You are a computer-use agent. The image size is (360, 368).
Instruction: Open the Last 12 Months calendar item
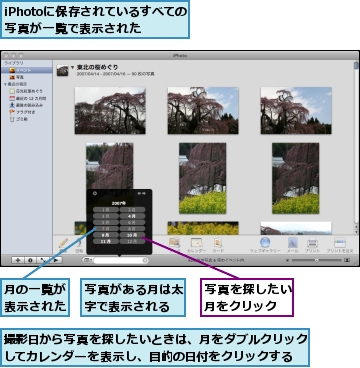tap(28, 98)
